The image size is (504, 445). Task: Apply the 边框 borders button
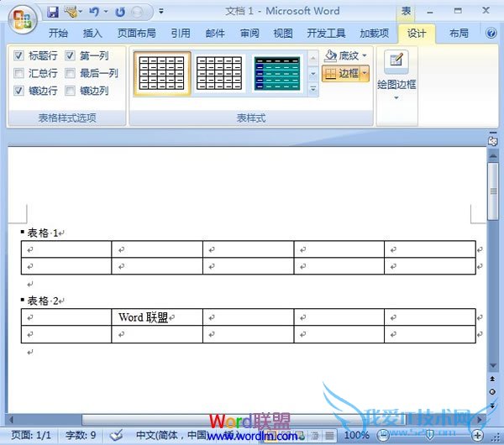pos(341,73)
